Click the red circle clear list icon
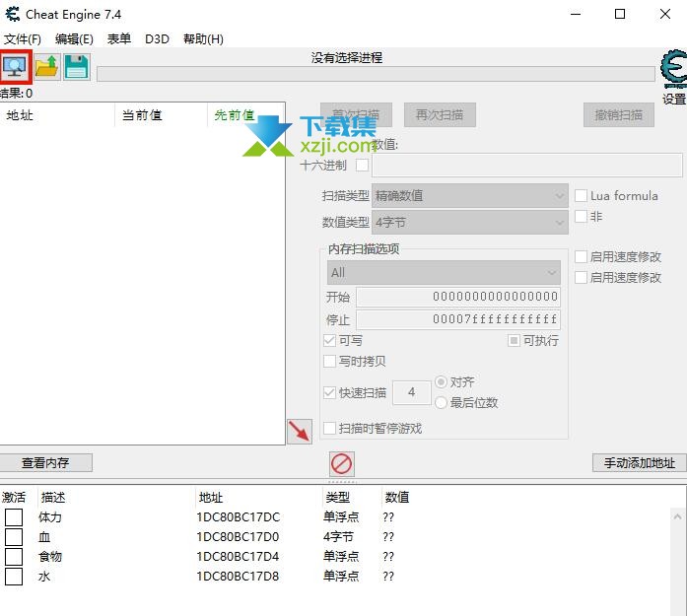This screenshot has height=616, width=687. click(341, 463)
